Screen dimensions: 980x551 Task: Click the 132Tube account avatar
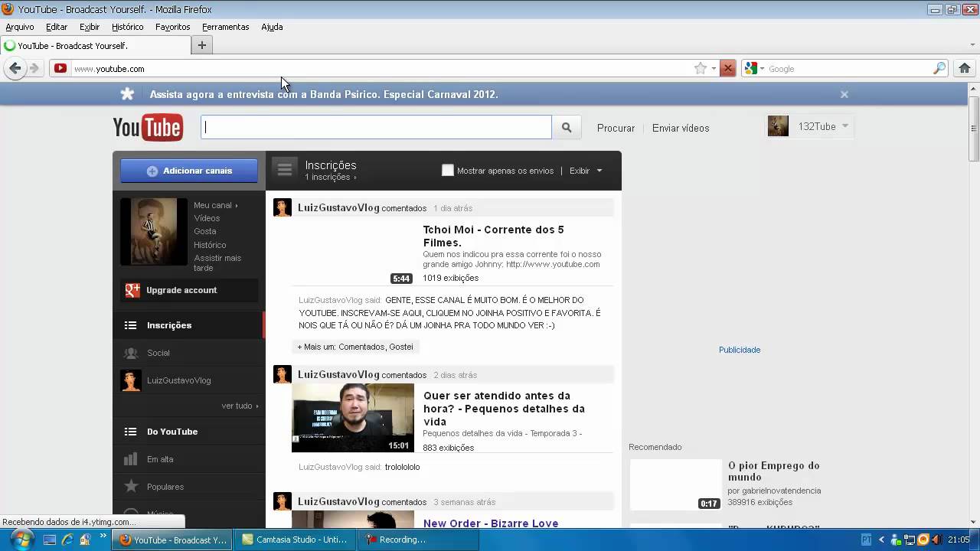tap(778, 126)
